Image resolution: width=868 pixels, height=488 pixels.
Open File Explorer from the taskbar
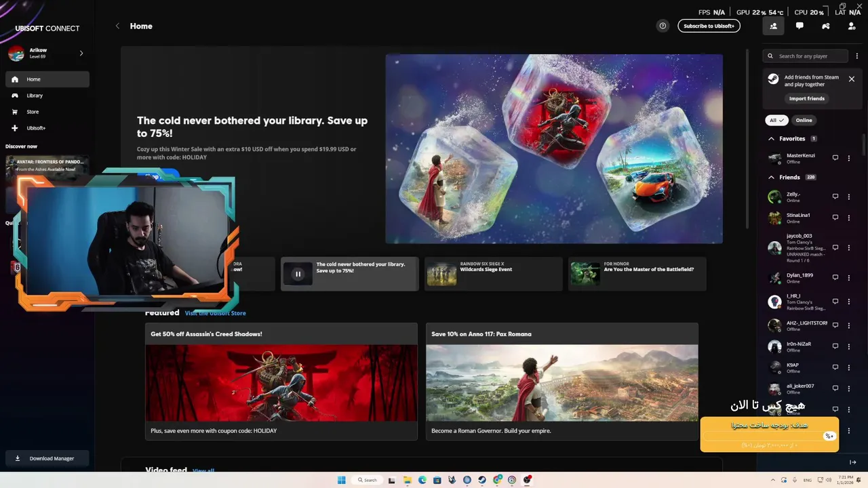tap(408, 480)
